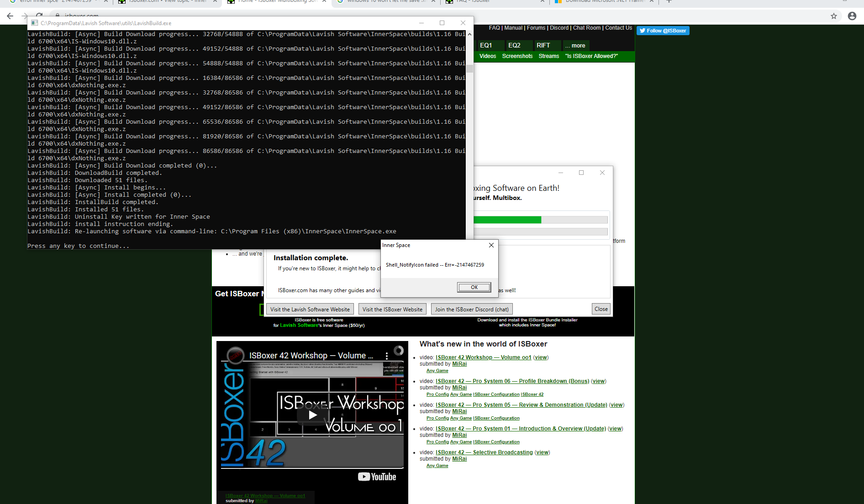Image resolution: width=864 pixels, height=504 pixels.
Task: Open the Pro System 06 — Profile Breakdown link
Action: (x=512, y=381)
